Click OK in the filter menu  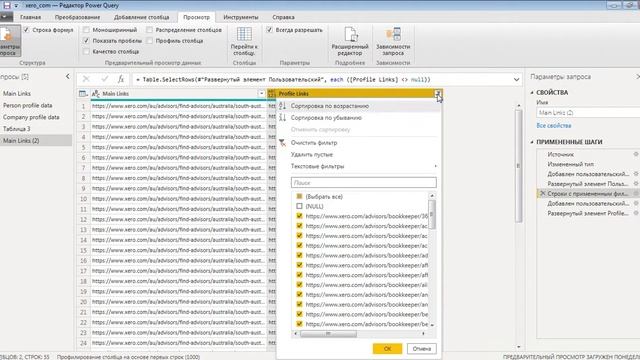(387, 349)
